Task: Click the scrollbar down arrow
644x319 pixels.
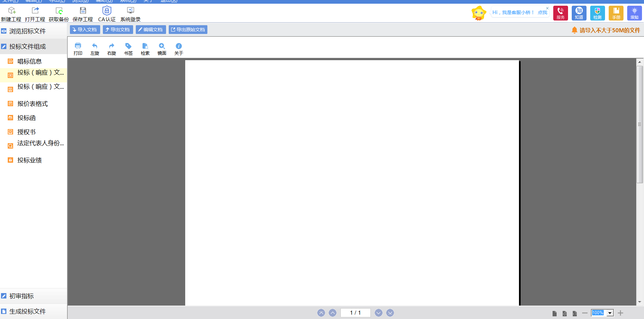Action: point(640,302)
